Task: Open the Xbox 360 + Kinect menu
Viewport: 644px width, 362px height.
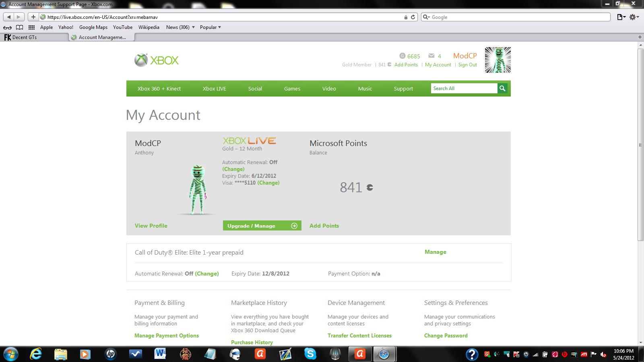Action: click(x=159, y=88)
